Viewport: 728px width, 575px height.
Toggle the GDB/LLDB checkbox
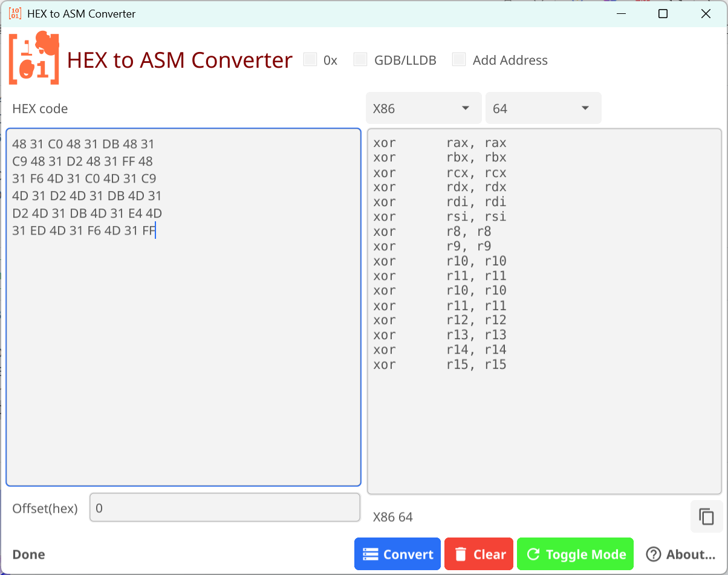tap(360, 59)
